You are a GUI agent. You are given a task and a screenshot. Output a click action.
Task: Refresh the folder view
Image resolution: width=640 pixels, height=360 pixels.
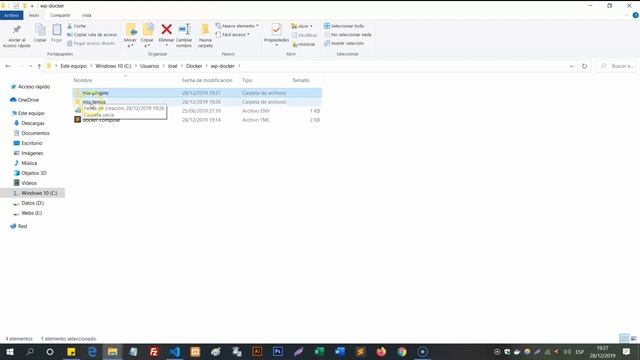point(584,66)
